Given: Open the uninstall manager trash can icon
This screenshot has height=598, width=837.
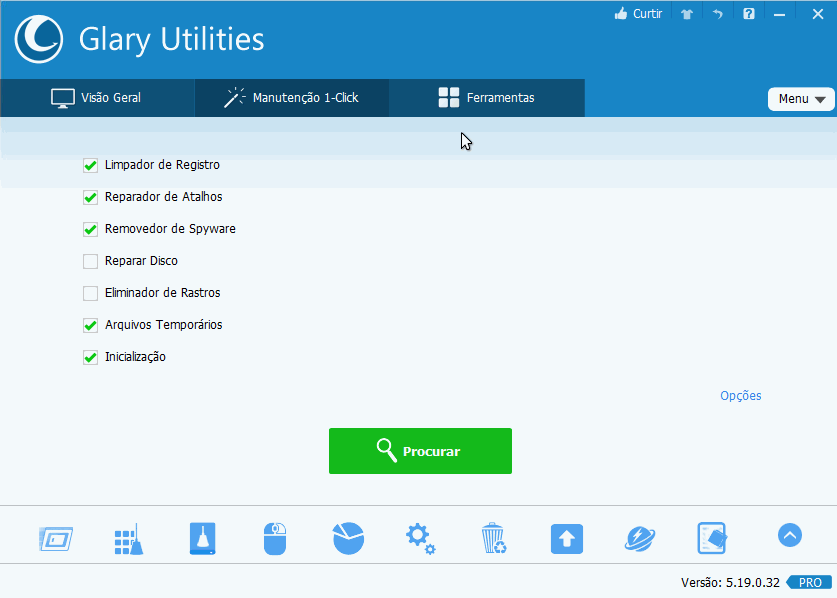Looking at the screenshot, I should (x=494, y=538).
